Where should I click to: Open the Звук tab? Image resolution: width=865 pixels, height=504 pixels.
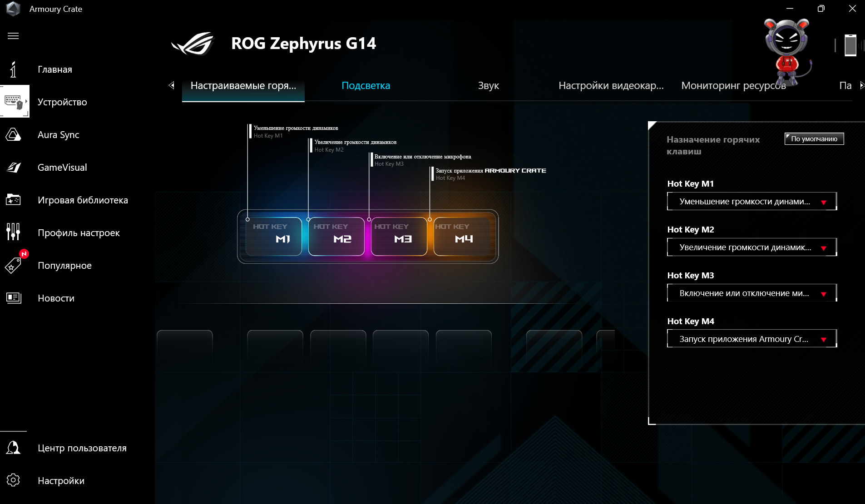[488, 86]
